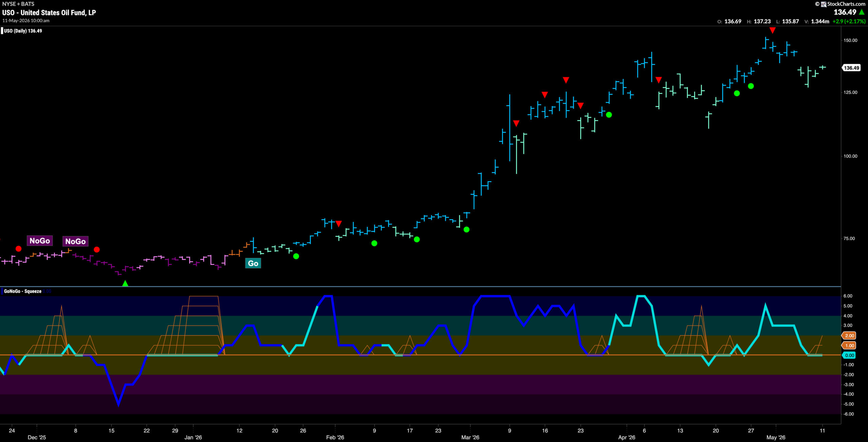Screen dimensions: 868x442
Task: Click the StockCharts.com logo
Action: coord(843,4)
